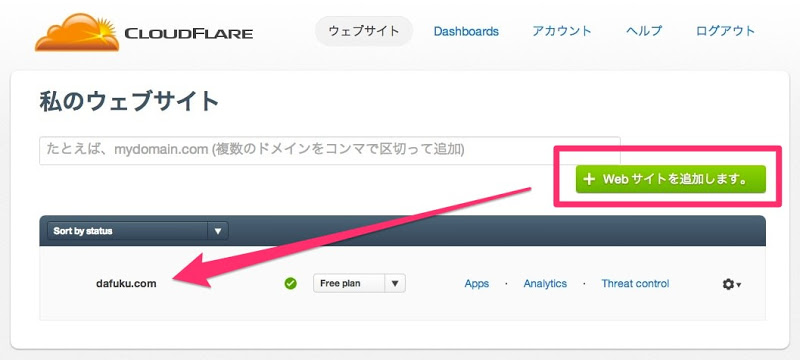Open the アカウント menu item

(x=562, y=31)
